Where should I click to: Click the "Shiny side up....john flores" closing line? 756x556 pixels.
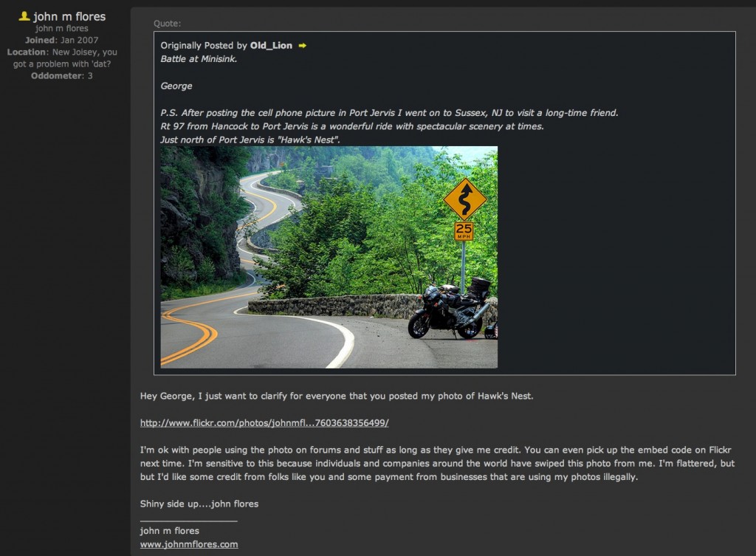click(x=199, y=504)
